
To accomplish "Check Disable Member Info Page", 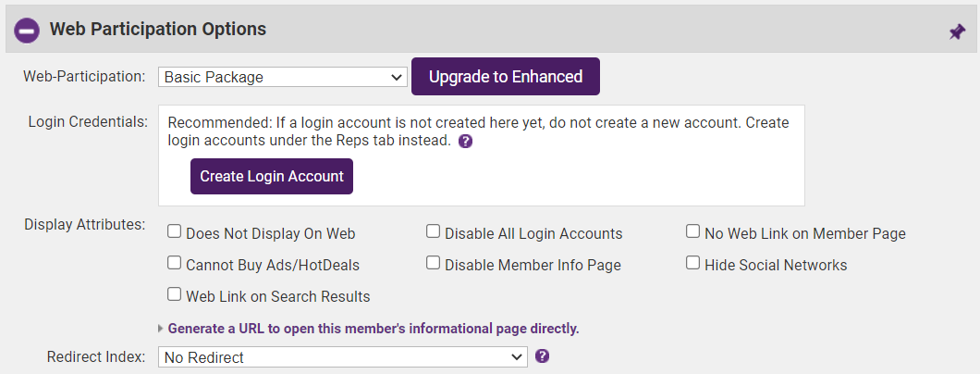I will [x=433, y=264].
